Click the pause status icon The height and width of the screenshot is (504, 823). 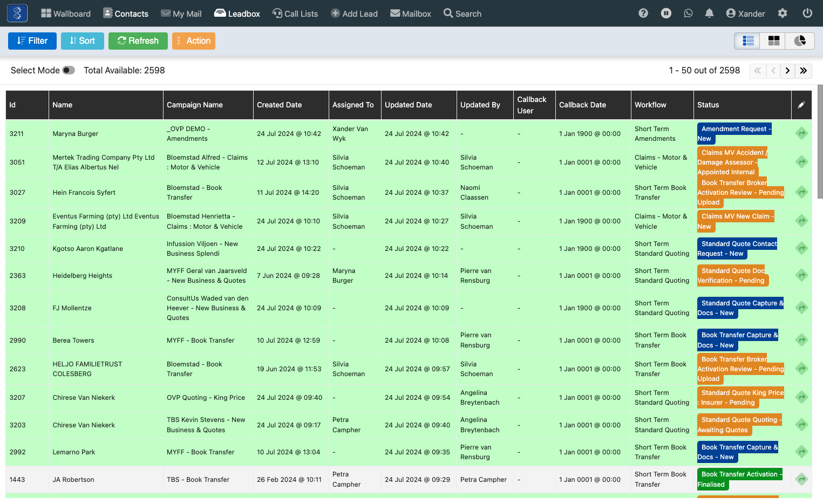click(666, 13)
